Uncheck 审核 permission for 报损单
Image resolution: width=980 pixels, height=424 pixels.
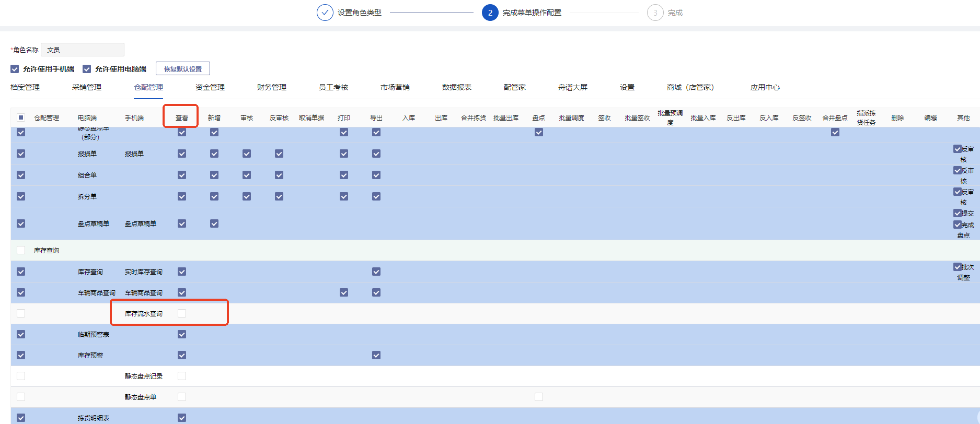tap(247, 154)
